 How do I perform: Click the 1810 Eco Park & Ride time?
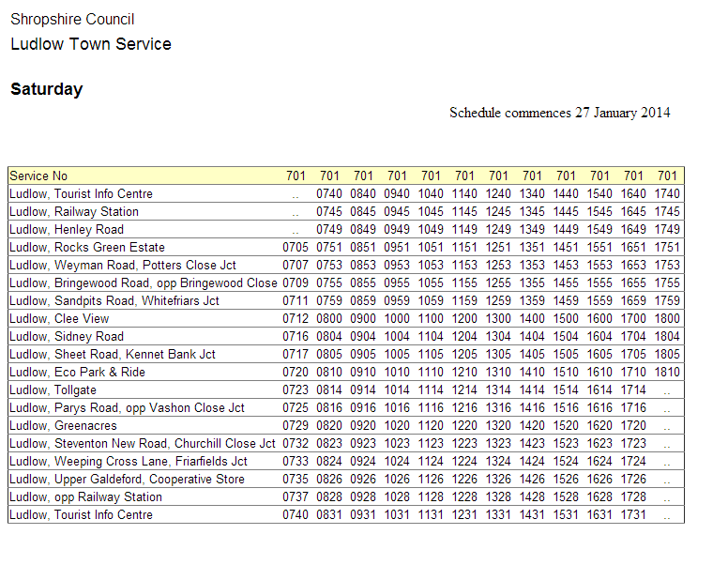(x=667, y=373)
